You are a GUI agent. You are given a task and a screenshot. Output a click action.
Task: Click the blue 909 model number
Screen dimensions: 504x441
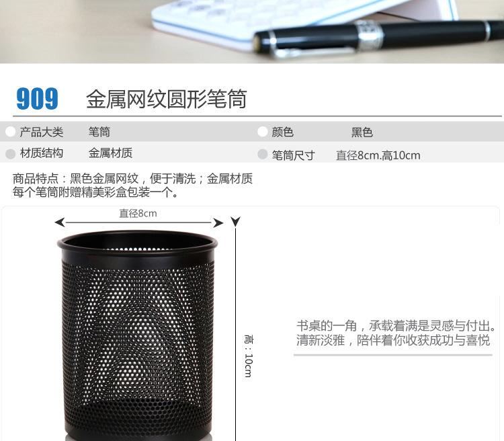click(37, 98)
